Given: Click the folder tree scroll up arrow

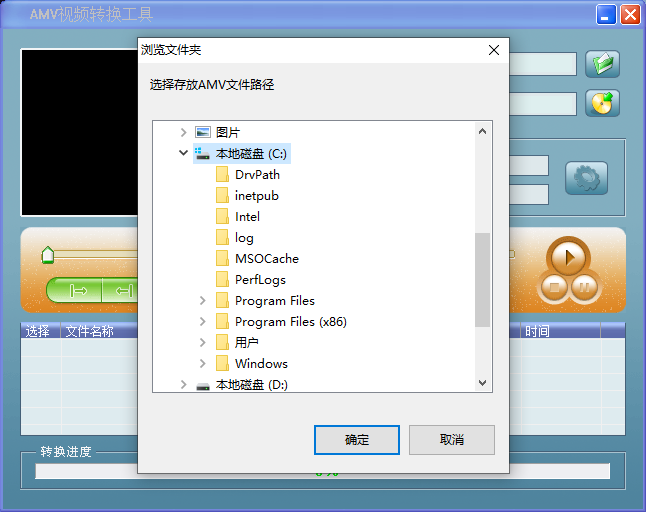Looking at the screenshot, I should pos(482,131).
